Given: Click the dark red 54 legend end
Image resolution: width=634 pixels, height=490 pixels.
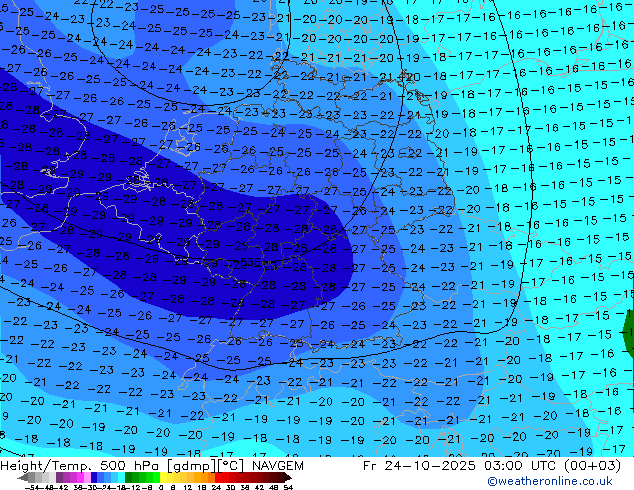Looking at the screenshot, I should point(288,478).
